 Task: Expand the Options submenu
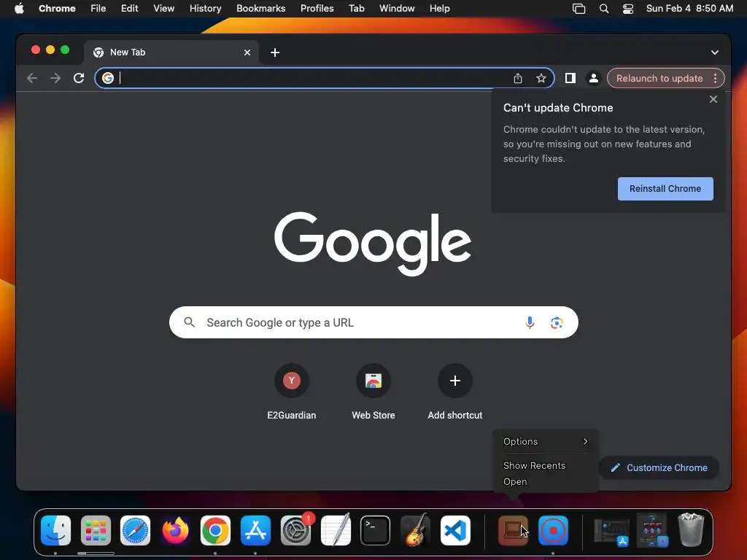point(546,441)
